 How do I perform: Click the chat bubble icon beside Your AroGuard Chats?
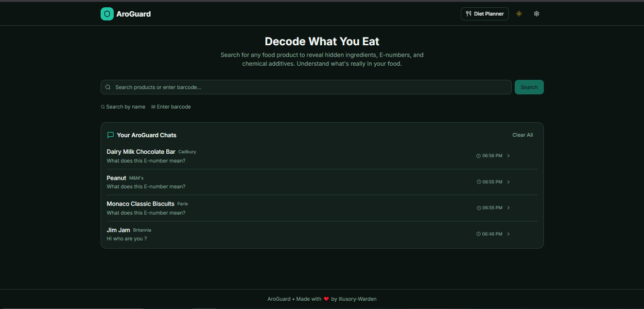coord(110,135)
